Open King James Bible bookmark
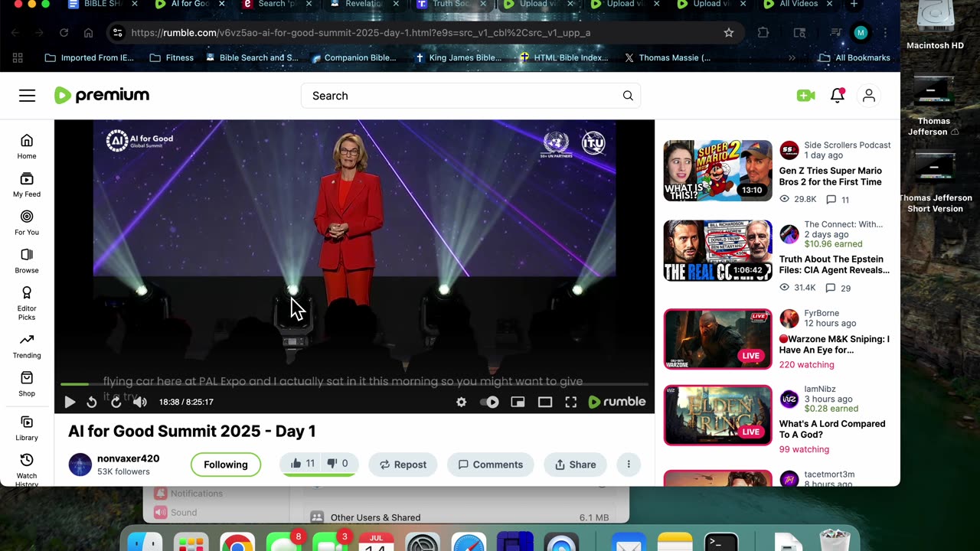The image size is (980, 551). pos(458,57)
